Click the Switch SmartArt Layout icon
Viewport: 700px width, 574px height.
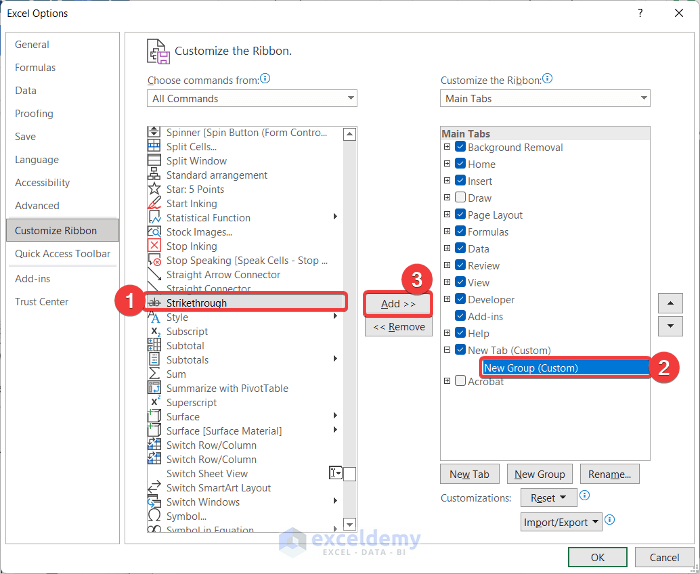(154, 487)
